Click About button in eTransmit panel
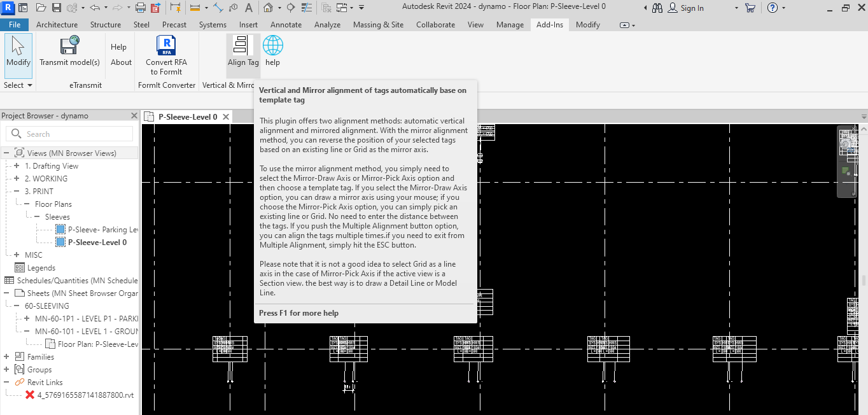The width and height of the screenshot is (868, 415). (121, 62)
